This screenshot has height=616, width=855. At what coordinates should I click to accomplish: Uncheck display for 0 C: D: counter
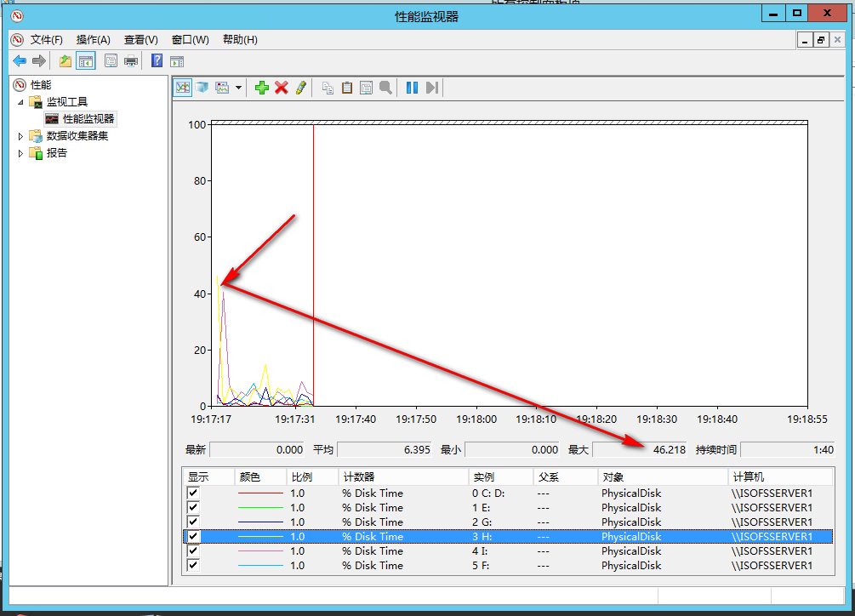pyautogui.click(x=193, y=493)
